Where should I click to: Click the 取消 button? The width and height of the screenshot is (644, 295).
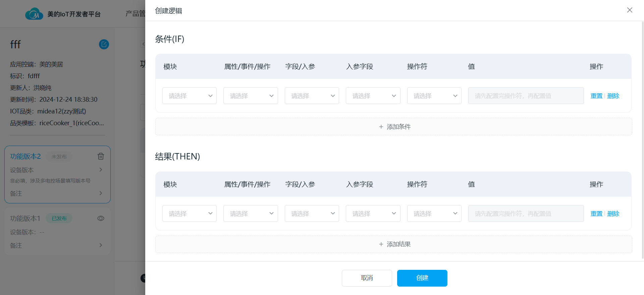point(367,278)
